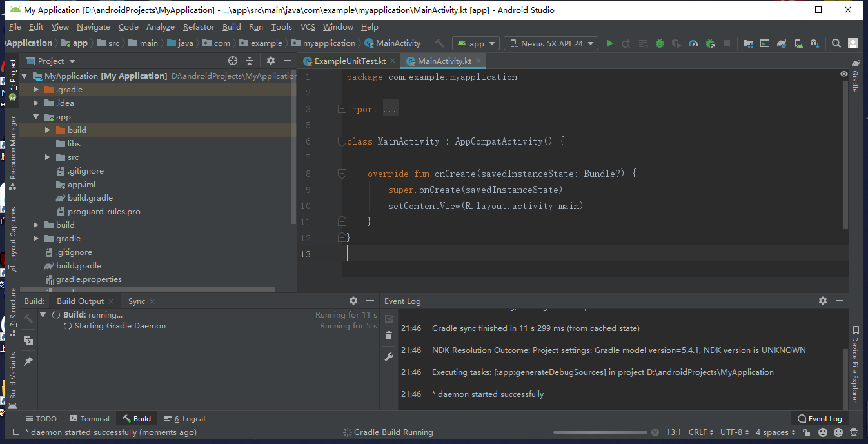Open the VCS menu

[x=308, y=27]
